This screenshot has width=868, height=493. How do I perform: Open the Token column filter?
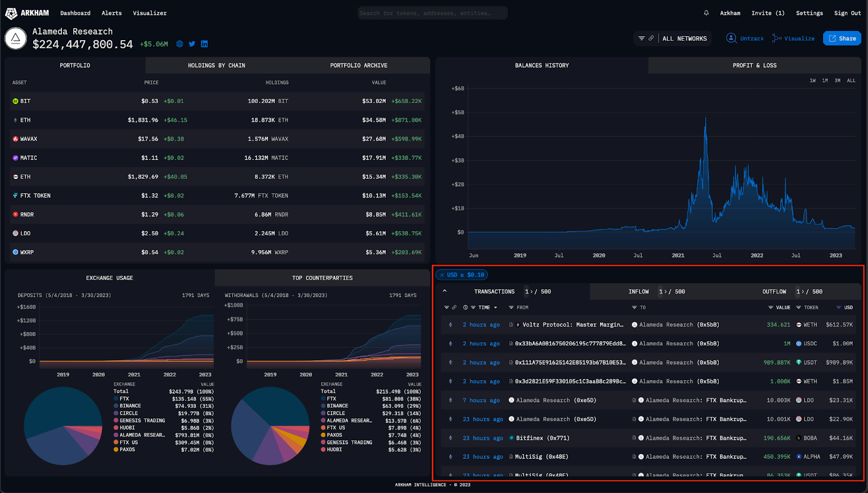[x=799, y=308]
